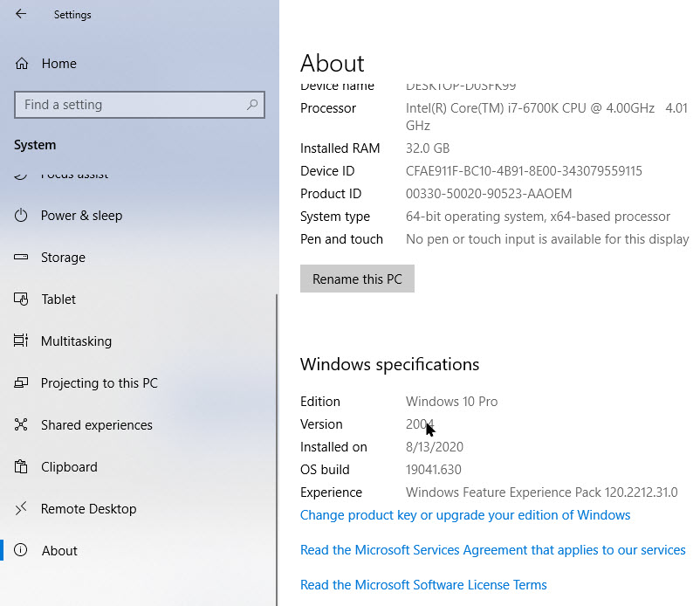Select the About entry in sidebar
Image resolution: width=700 pixels, height=606 pixels.
(x=59, y=551)
